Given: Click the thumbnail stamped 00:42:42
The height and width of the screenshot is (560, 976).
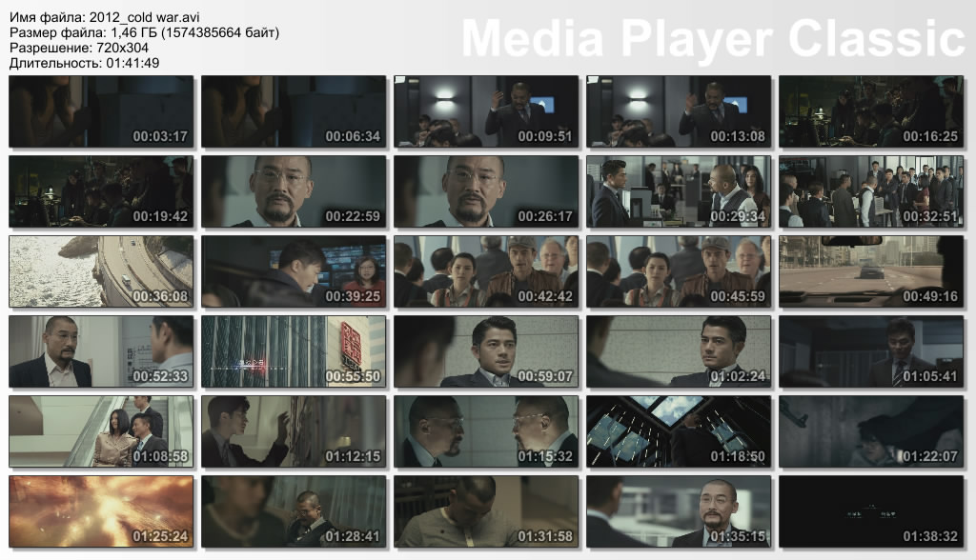Looking at the screenshot, I should pyautogui.click(x=486, y=271).
